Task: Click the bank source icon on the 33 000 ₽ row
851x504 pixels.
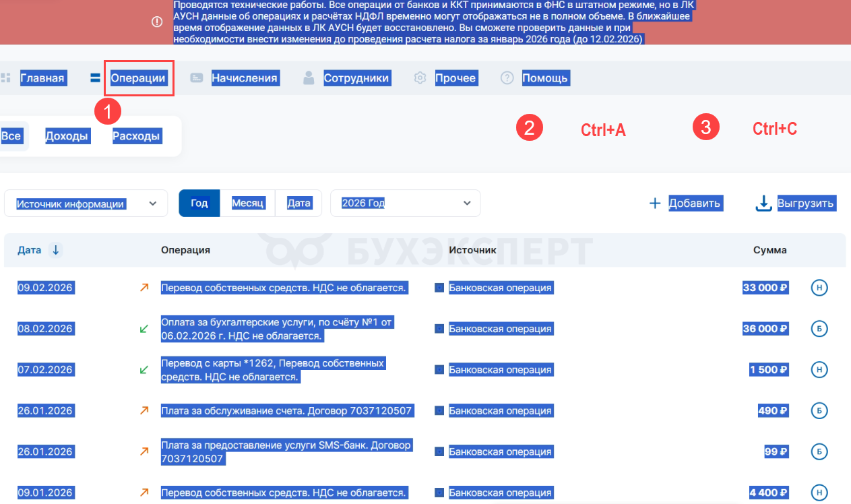Action: [x=439, y=288]
